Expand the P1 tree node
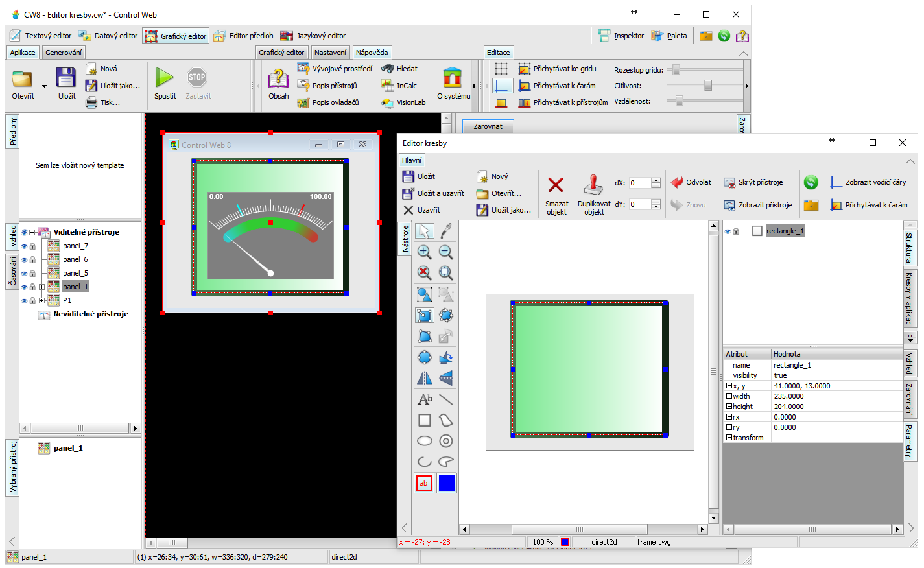 point(42,300)
